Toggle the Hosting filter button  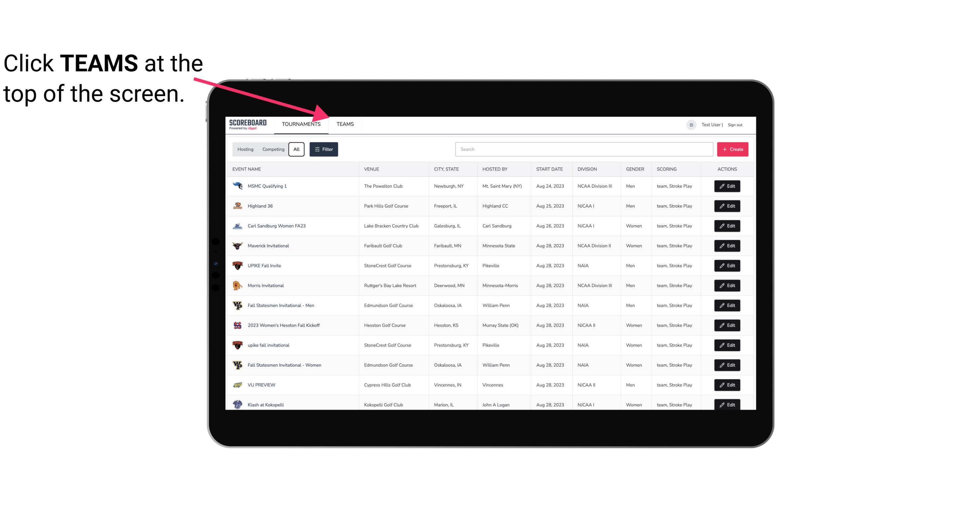(245, 149)
